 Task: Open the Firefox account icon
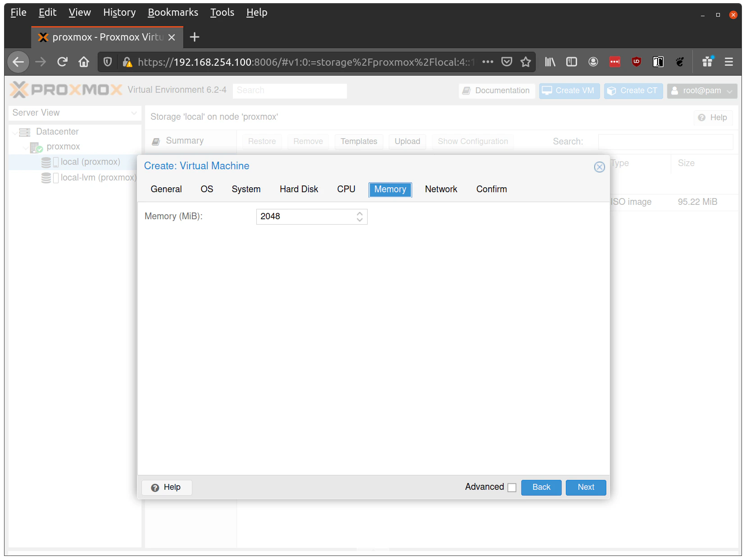[593, 62]
